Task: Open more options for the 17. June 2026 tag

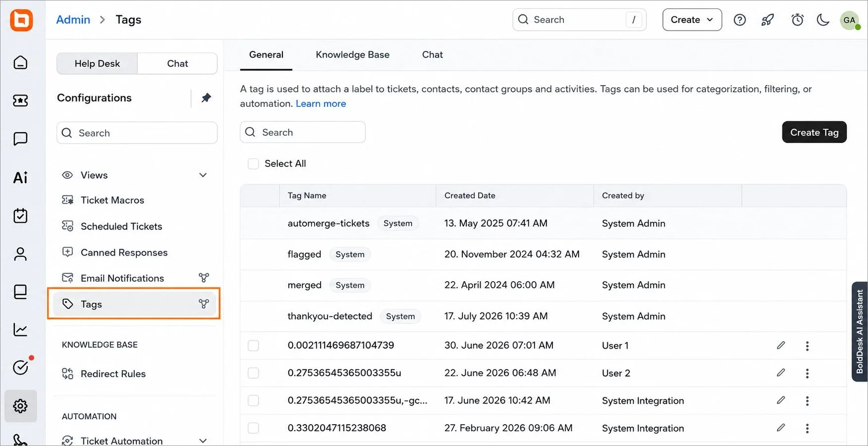Action: tap(807, 400)
